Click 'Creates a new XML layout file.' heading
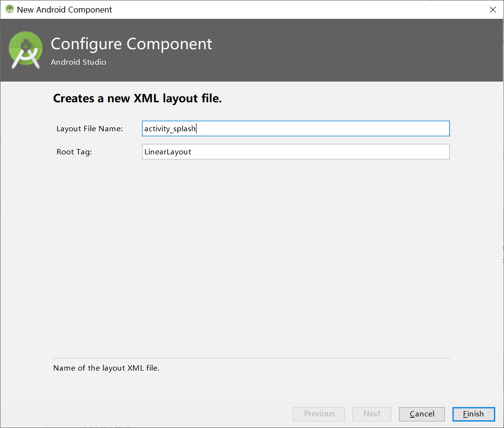This screenshot has height=428, width=504. click(x=137, y=98)
